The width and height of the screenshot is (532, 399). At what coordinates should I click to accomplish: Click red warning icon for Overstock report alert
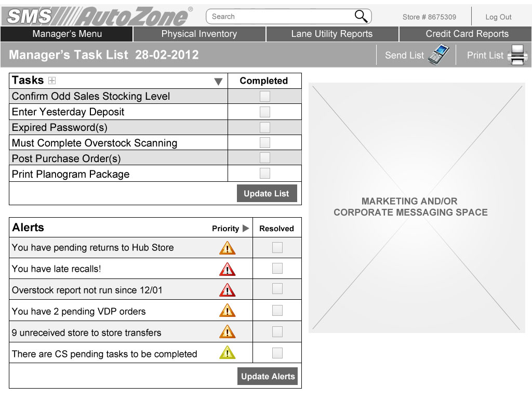227,290
